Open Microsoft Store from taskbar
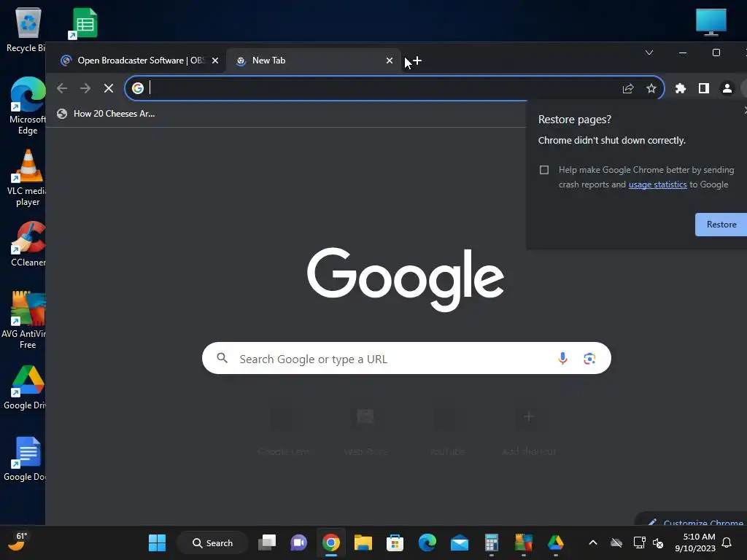 pyautogui.click(x=395, y=542)
